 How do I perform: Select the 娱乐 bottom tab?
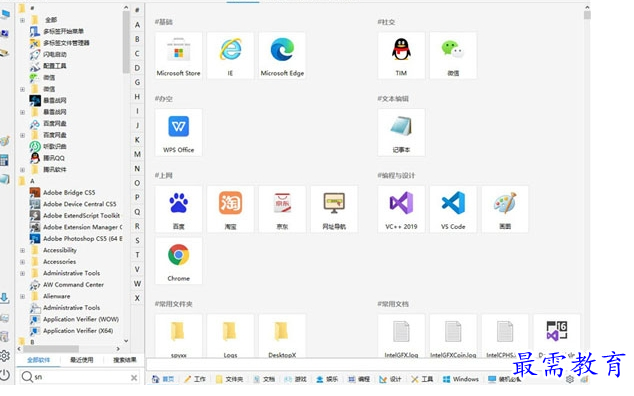click(x=327, y=379)
